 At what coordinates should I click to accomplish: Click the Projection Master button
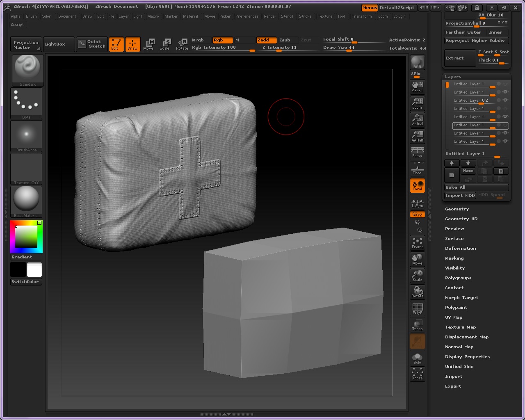click(26, 44)
